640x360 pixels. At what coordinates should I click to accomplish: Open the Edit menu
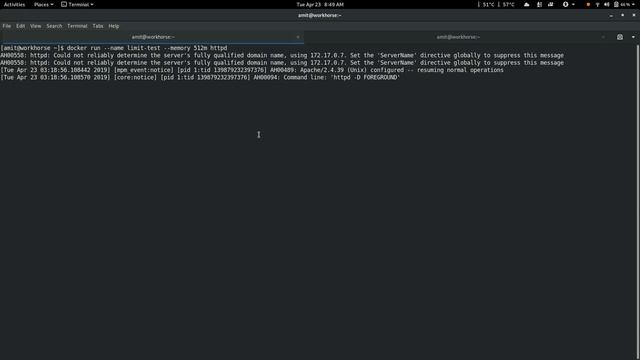pyautogui.click(x=20, y=26)
